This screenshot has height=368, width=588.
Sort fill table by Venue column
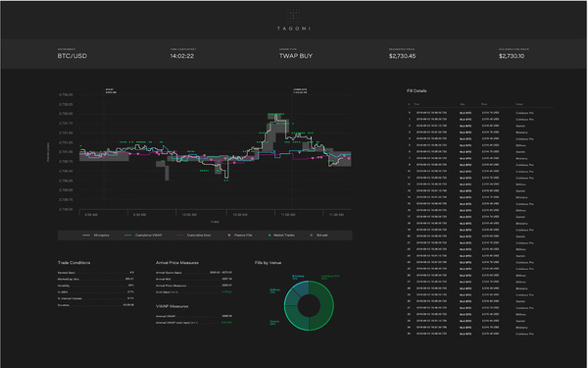click(x=519, y=104)
